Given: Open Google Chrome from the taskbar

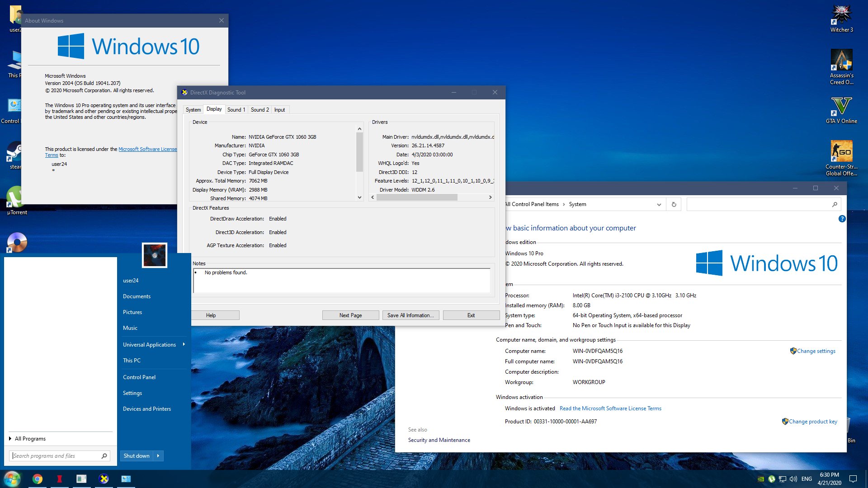Looking at the screenshot, I should [38, 479].
